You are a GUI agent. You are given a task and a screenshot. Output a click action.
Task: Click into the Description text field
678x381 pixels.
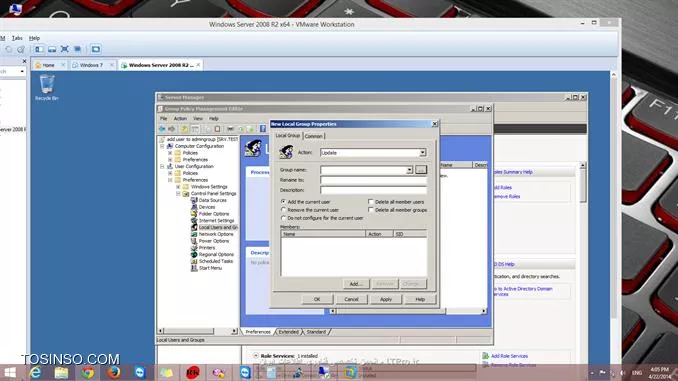[373, 190]
